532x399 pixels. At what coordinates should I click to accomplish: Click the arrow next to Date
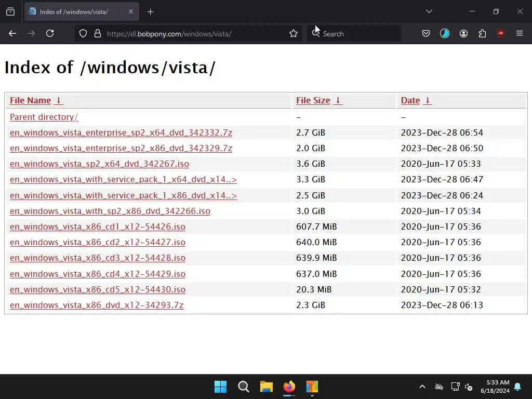(x=428, y=100)
